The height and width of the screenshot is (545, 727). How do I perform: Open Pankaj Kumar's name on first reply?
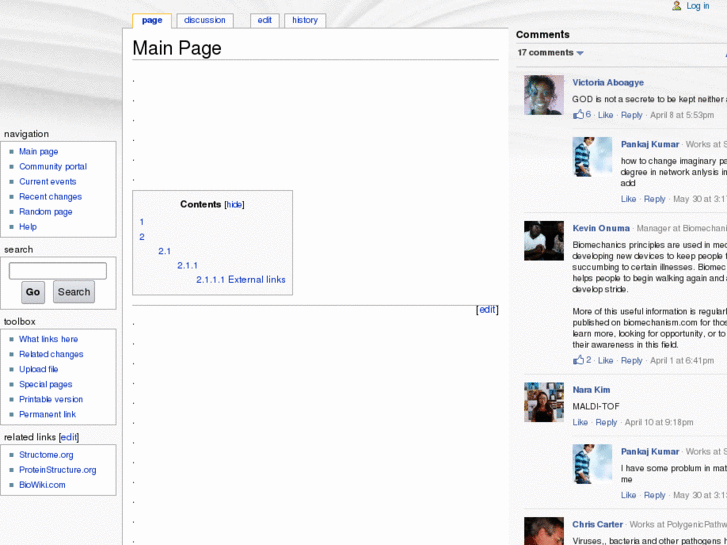(650, 144)
